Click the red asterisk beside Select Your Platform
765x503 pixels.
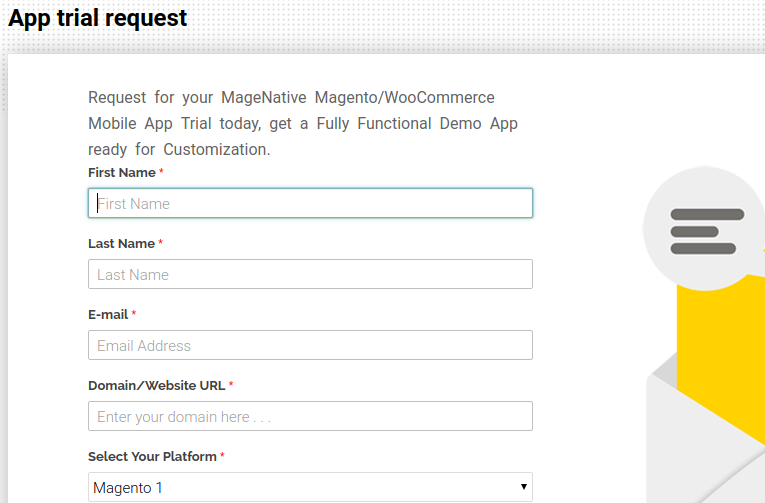(x=222, y=455)
